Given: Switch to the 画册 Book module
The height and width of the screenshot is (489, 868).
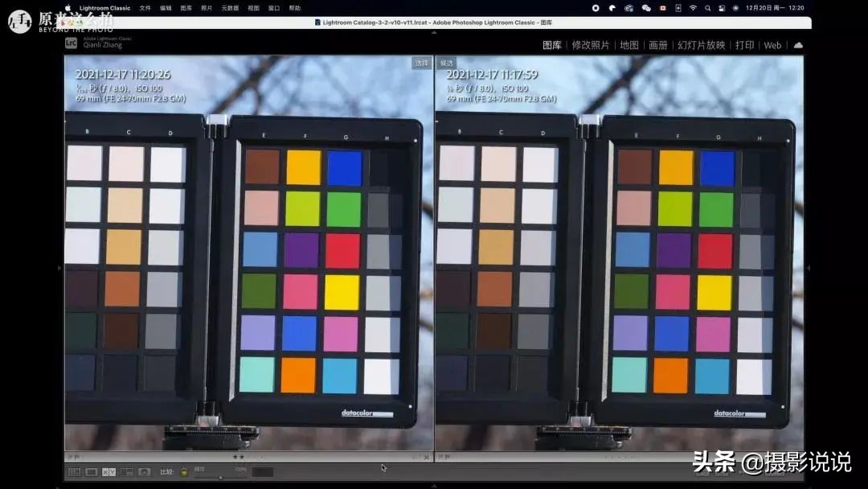Looking at the screenshot, I should pos(658,45).
